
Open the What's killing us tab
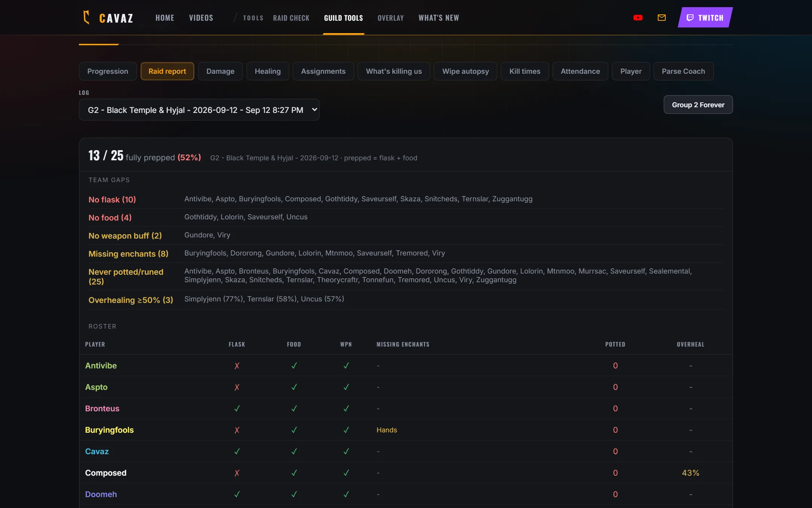[x=394, y=71]
